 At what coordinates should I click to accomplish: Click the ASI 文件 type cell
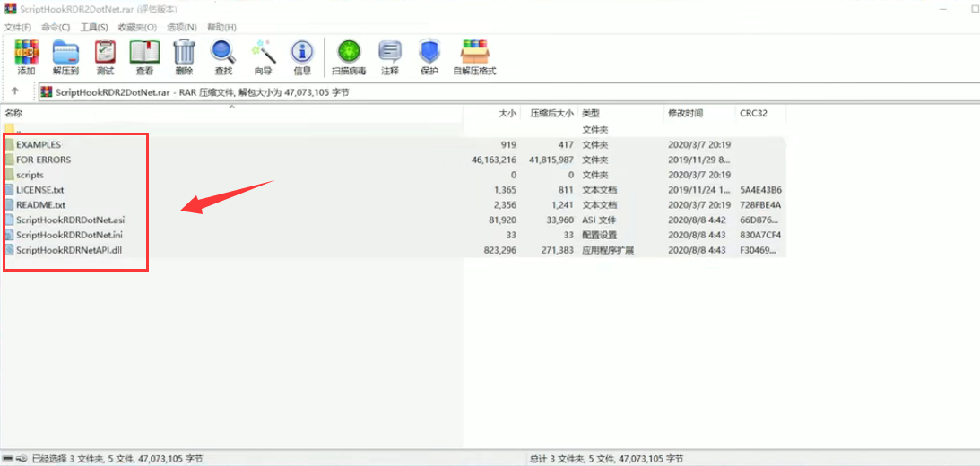coord(599,220)
